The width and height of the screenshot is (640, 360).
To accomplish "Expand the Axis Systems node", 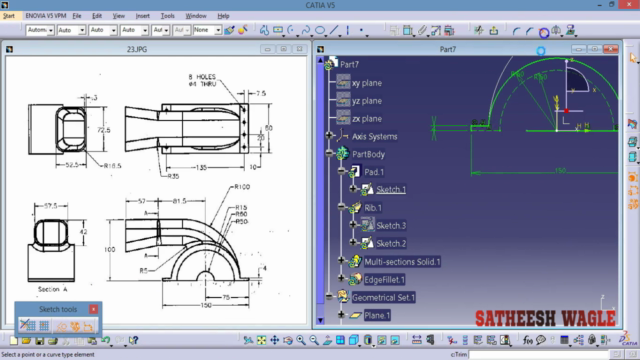I will 329,136.
